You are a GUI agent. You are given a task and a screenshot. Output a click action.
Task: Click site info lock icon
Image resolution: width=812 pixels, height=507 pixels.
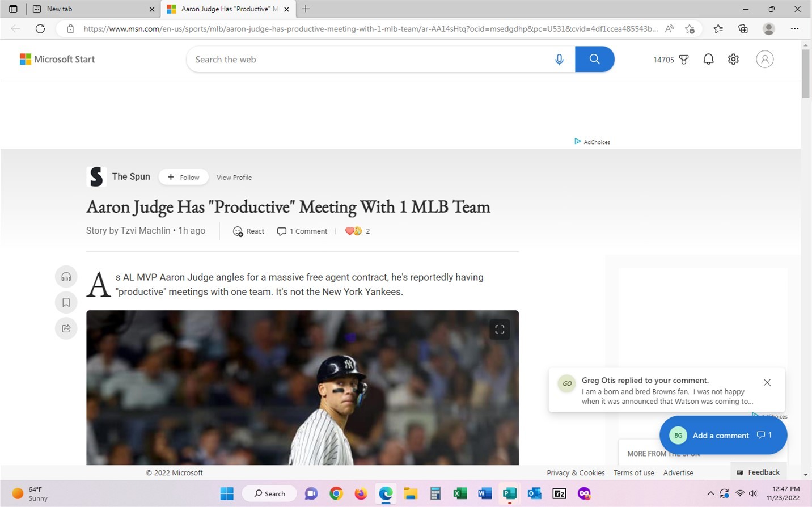click(70, 28)
